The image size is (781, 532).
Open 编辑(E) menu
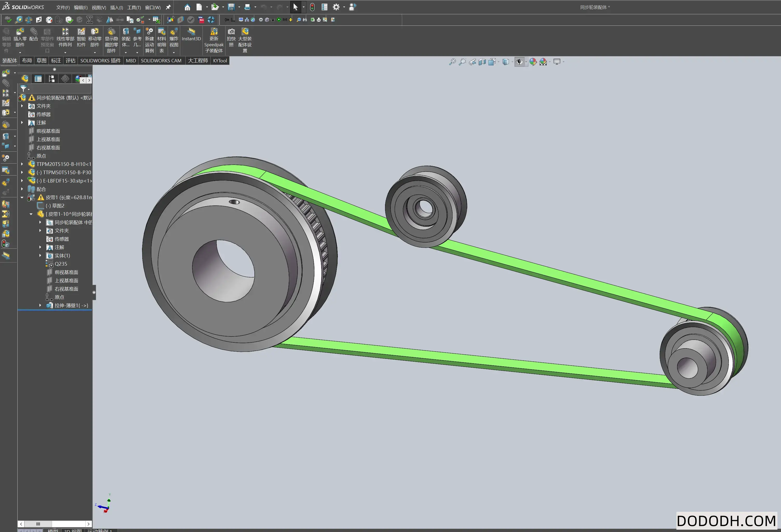pos(81,7)
